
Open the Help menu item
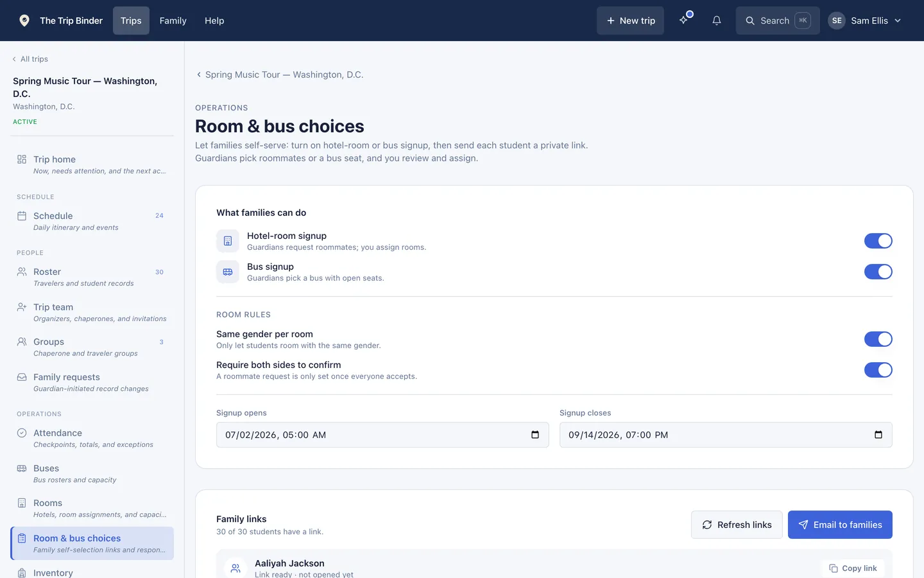(x=214, y=21)
